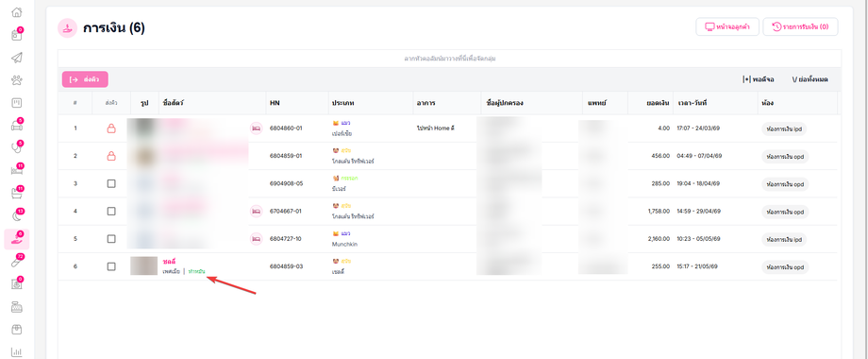Image resolution: width=868 pixels, height=359 pixels.
Task: Click the bed icon beside HN 6804727-10
Action: 256,239
